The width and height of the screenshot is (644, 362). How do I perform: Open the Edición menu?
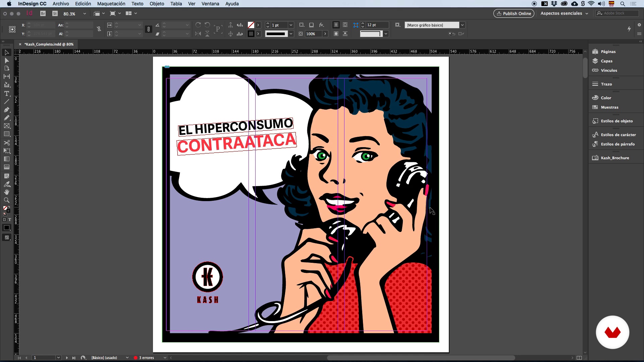83,4
